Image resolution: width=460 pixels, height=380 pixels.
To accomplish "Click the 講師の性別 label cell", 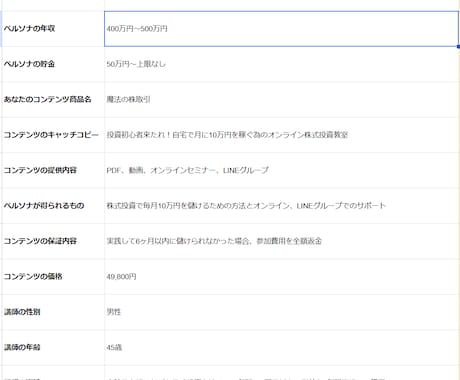I will click(x=53, y=312).
